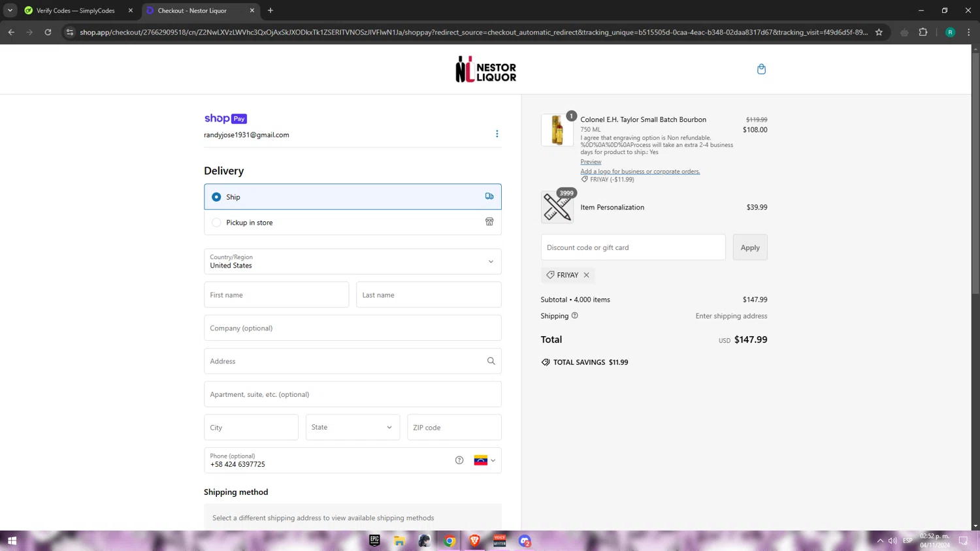The image size is (980, 551).
Task: Remove the FRIYAY discount code
Action: click(x=587, y=275)
